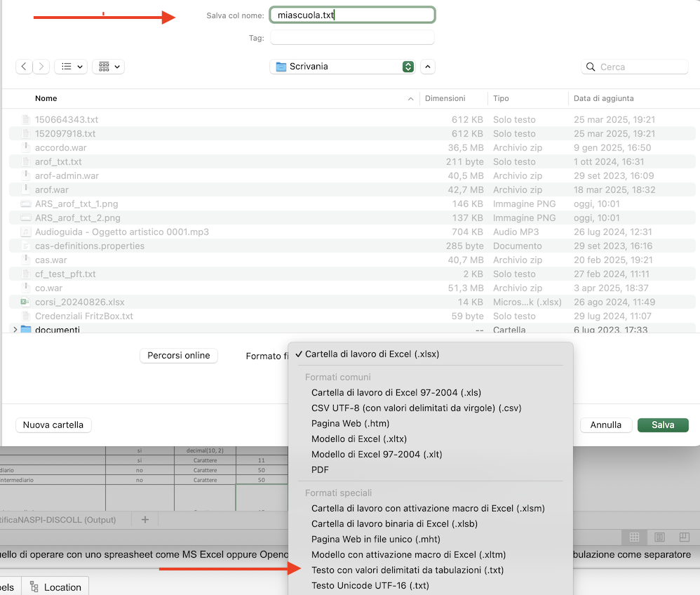The height and width of the screenshot is (595, 700).
Task: Go back using the left chevron button
Action: coord(25,67)
